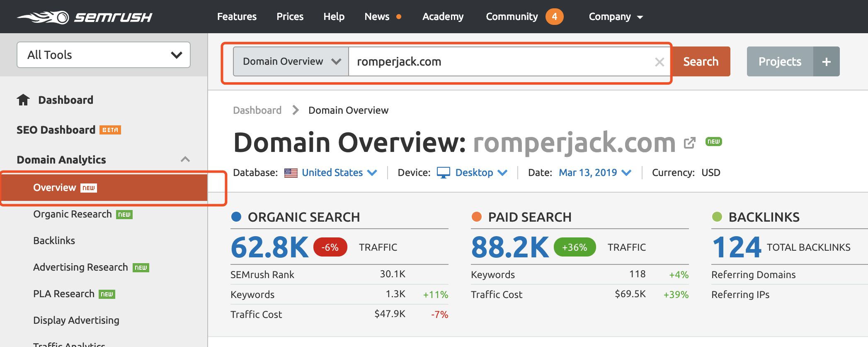Expand the Company menu
This screenshot has height=347, width=868.
(616, 17)
